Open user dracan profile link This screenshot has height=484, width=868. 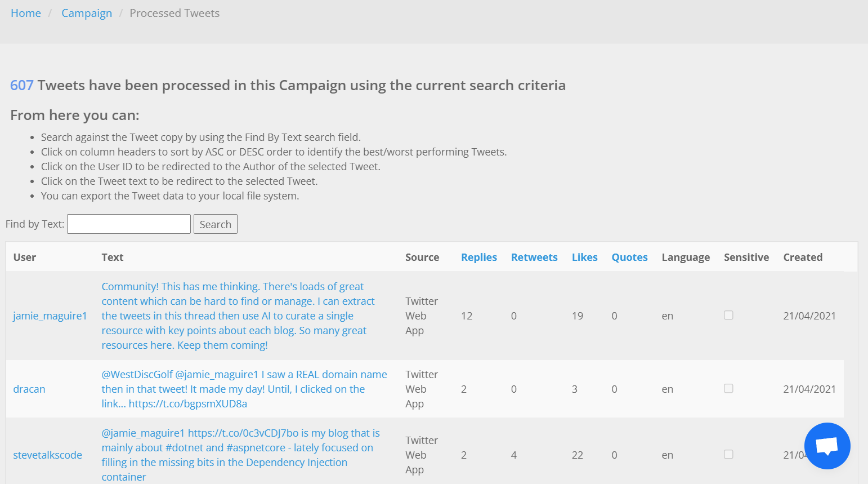(29, 389)
